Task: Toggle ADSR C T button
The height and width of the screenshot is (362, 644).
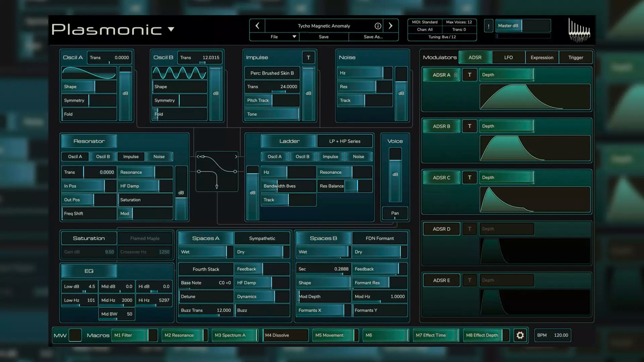Action: 470,178
